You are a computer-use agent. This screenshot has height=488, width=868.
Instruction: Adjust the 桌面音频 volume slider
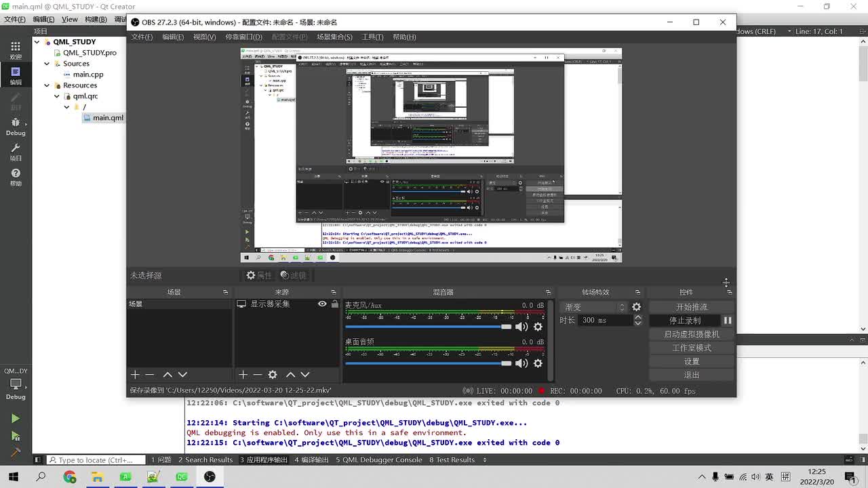(429, 363)
